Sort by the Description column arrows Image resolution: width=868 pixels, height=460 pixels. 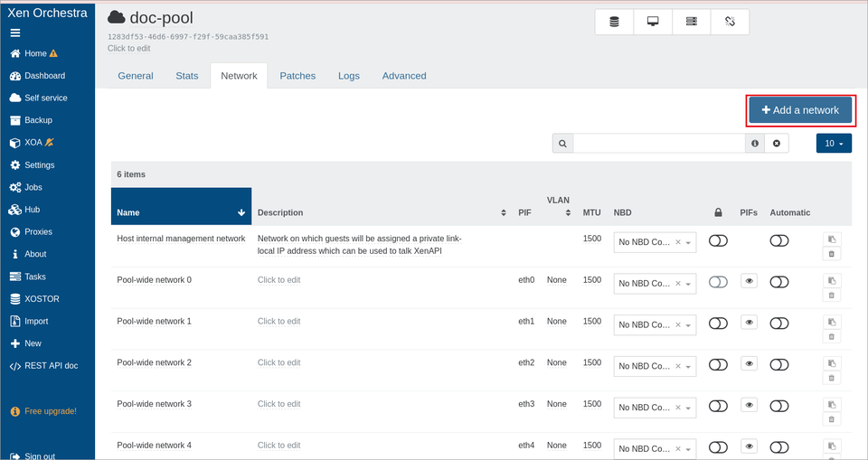[x=504, y=212]
